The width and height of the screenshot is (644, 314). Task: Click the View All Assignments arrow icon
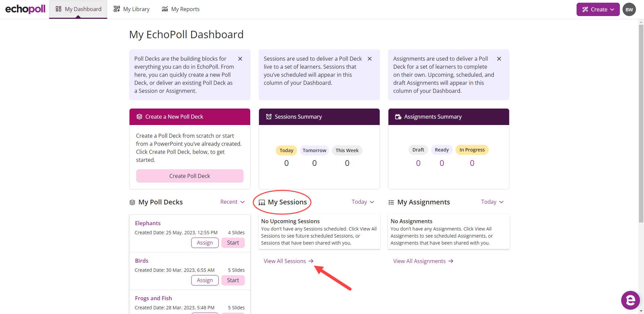pyautogui.click(x=451, y=261)
